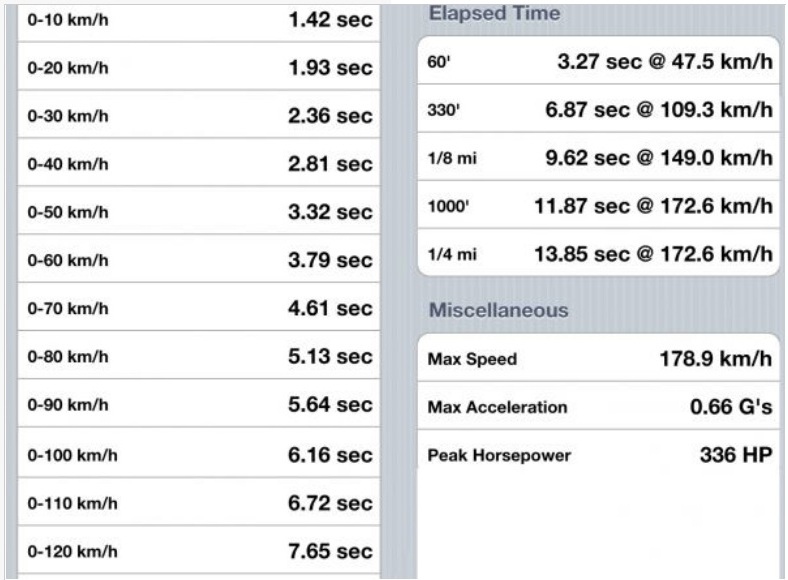Image resolution: width=788 pixels, height=580 pixels.
Task: Tap the 0-20 km/h time entry
Action: click(200, 68)
